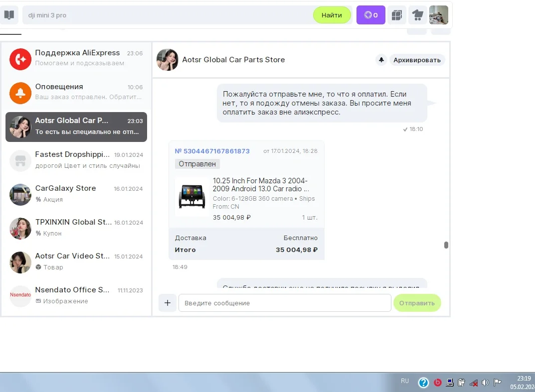
Task: Click the Найти search button
Action: pyautogui.click(x=332, y=15)
